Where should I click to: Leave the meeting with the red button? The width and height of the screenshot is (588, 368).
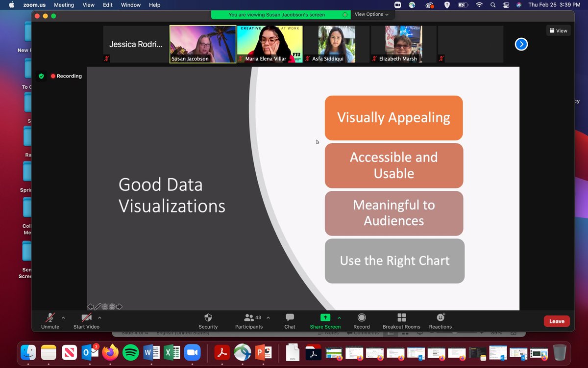click(x=557, y=321)
